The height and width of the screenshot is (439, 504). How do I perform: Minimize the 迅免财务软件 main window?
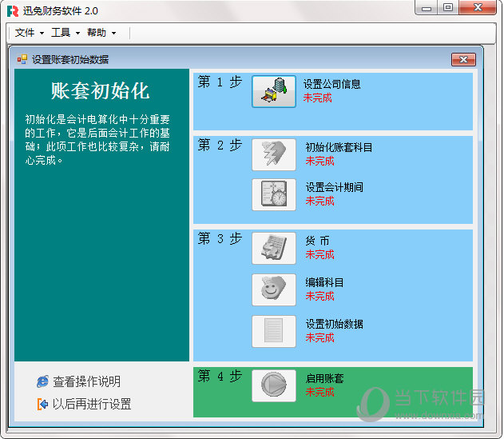click(427, 8)
